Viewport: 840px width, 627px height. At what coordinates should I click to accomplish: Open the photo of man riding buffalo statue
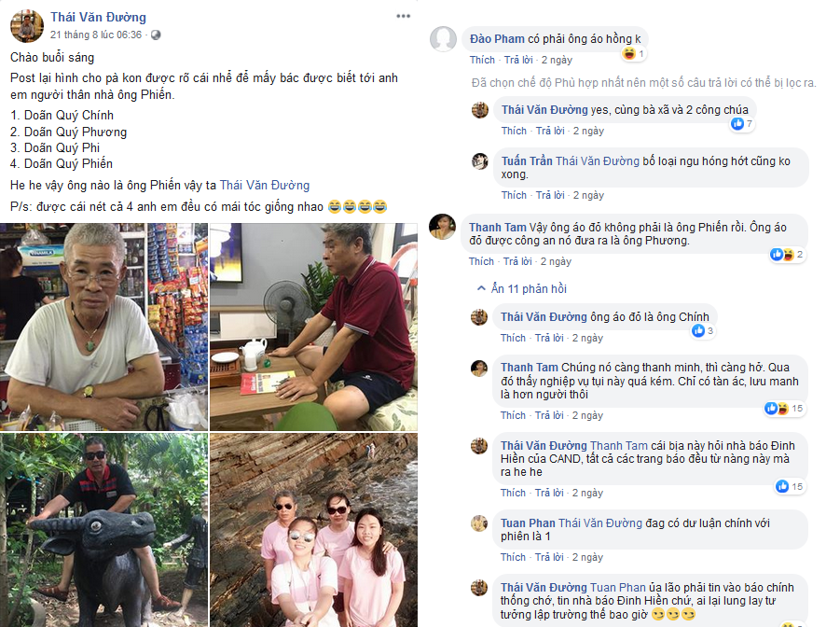pyautogui.click(x=103, y=529)
